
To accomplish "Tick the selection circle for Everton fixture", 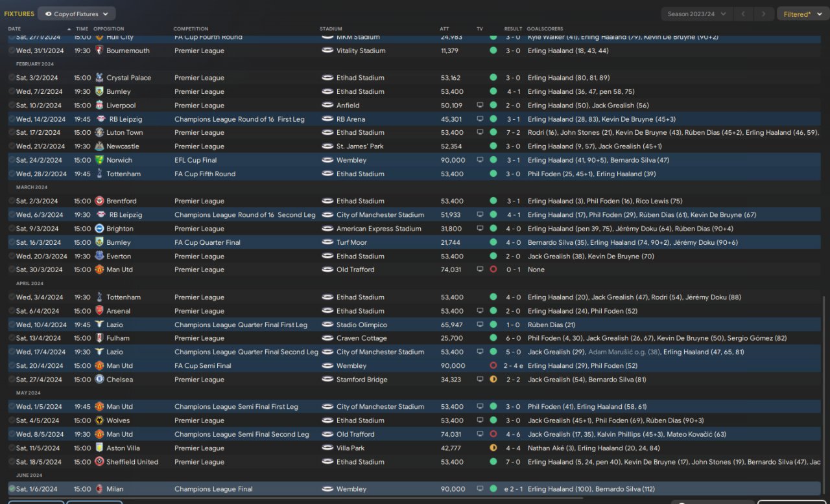I will pos(12,256).
